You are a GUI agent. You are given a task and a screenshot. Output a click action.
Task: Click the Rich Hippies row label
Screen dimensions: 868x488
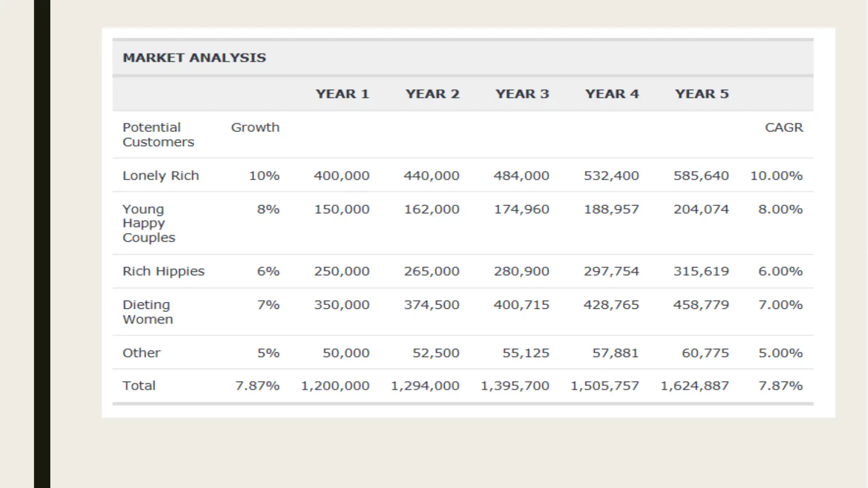pyautogui.click(x=164, y=271)
